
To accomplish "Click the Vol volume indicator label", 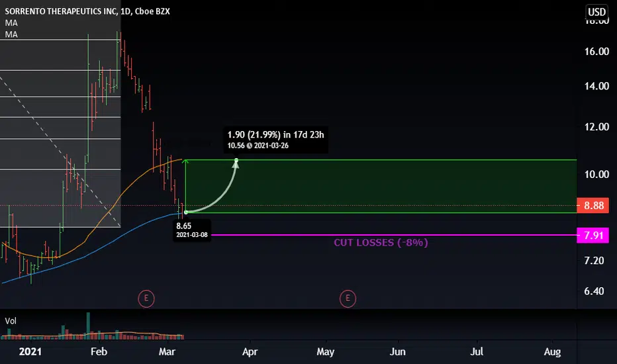I will pyautogui.click(x=10, y=321).
